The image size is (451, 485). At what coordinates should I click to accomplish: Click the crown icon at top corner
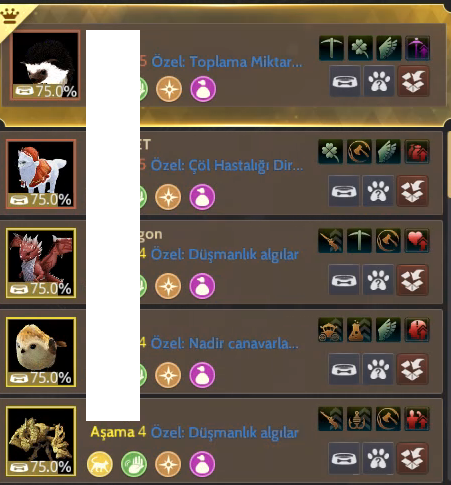(x=10, y=16)
